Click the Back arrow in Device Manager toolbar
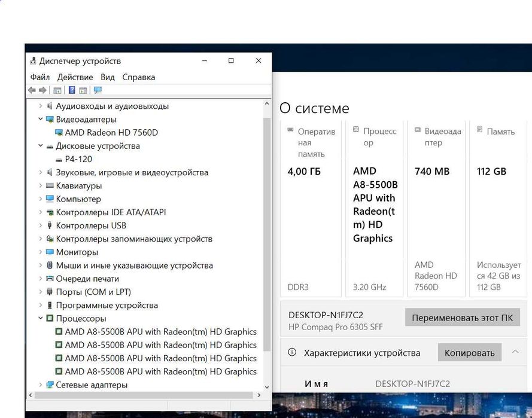 (32, 90)
